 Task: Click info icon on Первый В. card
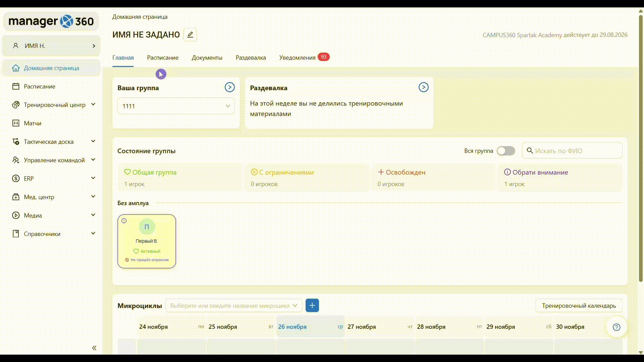pos(124,221)
